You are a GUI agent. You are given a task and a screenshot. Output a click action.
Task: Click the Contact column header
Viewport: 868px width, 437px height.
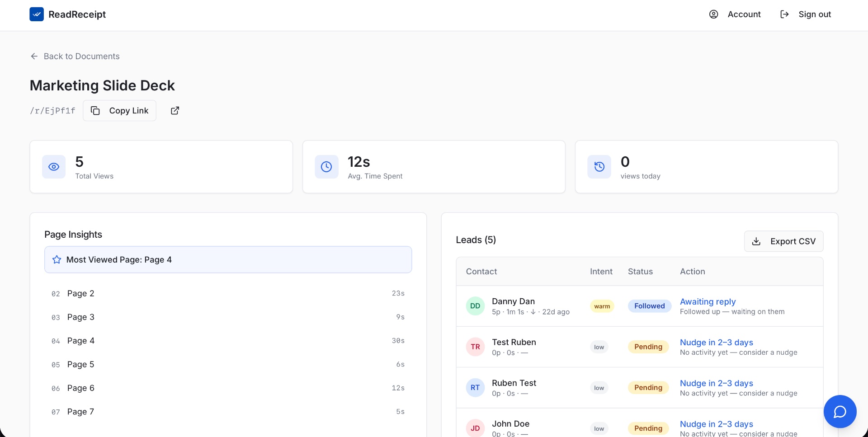481,272
